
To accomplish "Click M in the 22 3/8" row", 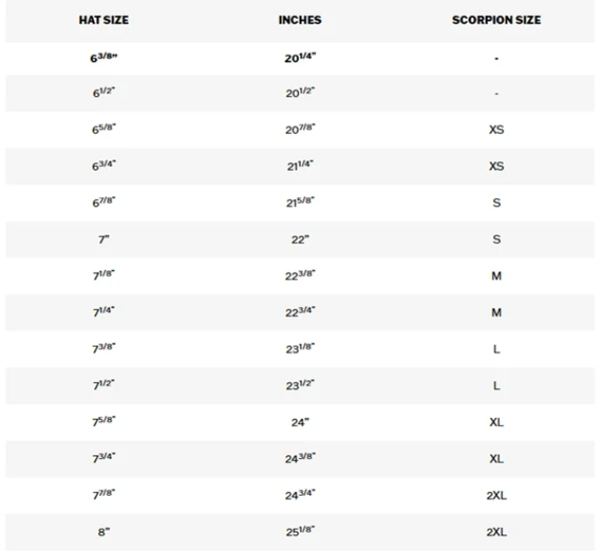I will (x=496, y=276).
